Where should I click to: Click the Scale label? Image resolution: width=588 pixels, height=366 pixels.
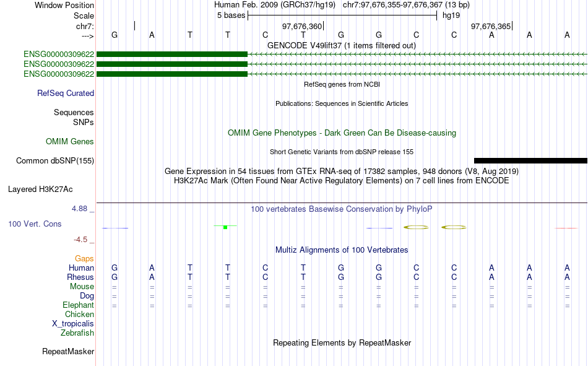pos(84,15)
